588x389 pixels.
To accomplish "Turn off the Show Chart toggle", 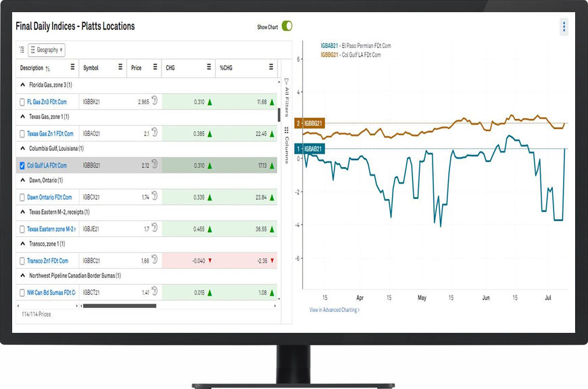I will 287,27.
